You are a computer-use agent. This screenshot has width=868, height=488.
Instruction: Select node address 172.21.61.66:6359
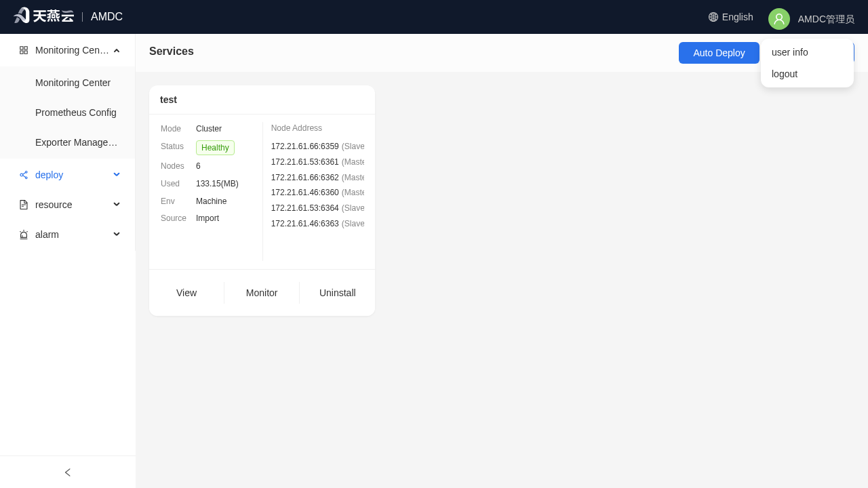[305, 146]
